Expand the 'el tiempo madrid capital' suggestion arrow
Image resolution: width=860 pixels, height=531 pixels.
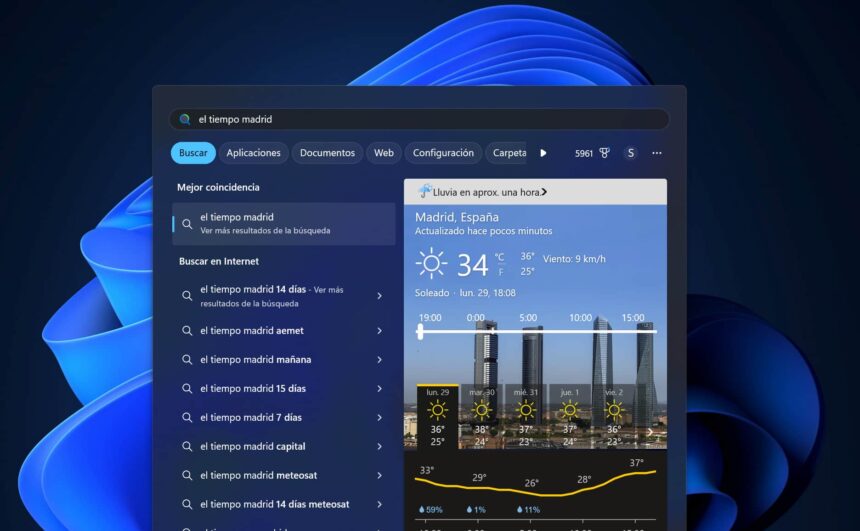[380, 447]
